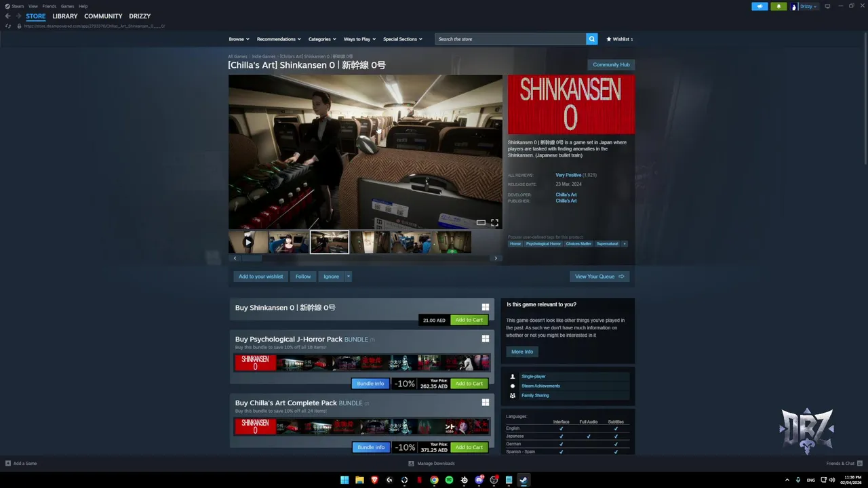Play the trailer video thumbnail
This screenshot has height=488, width=868.
point(248,242)
